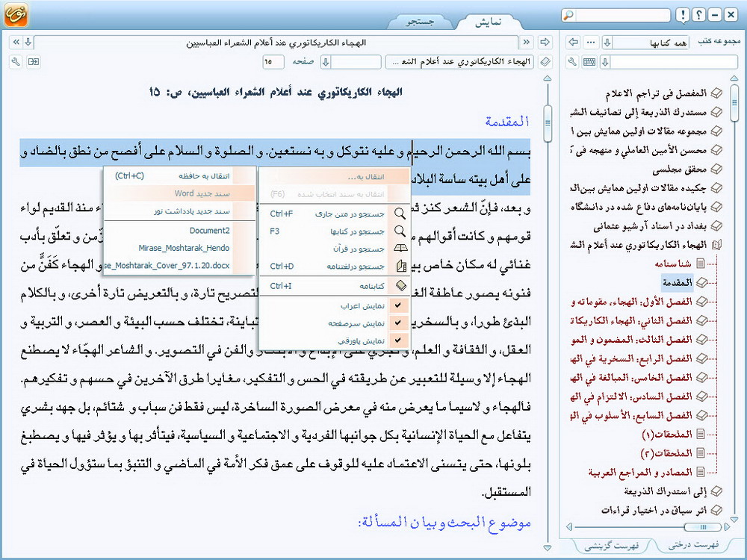Click the book tree's scroll-down arrow
747x560 pixels.
click(x=734, y=520)
